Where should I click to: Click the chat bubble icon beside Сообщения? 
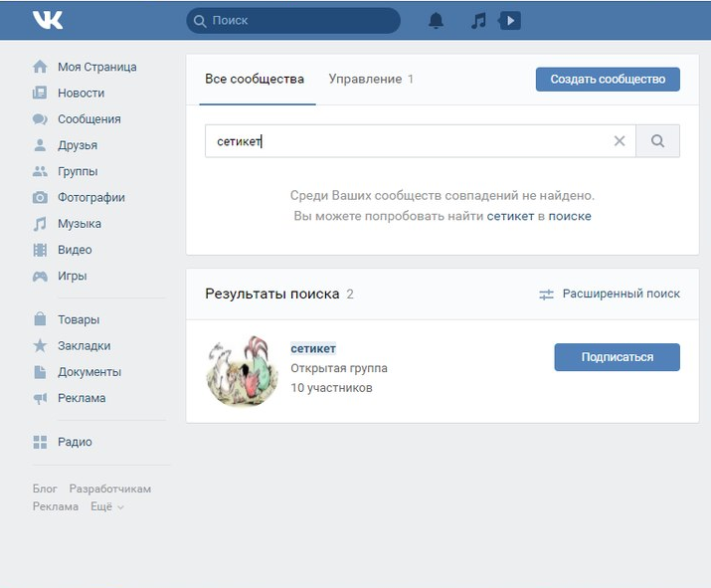(x=40, y=119)
